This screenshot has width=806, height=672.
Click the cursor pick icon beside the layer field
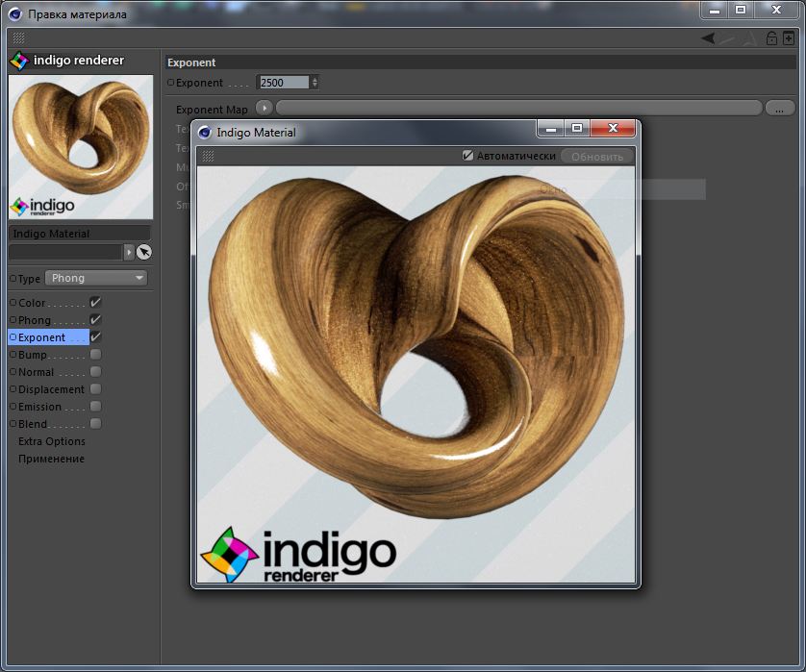[144, 252]
